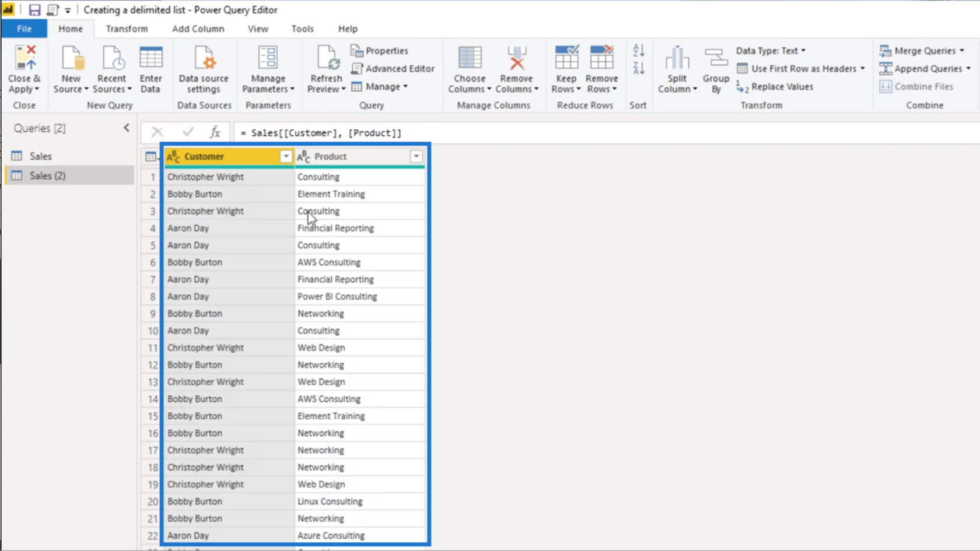Viewport: 980px width, 551px height.
Task: Open query Properties
Action: coord(379,51)
